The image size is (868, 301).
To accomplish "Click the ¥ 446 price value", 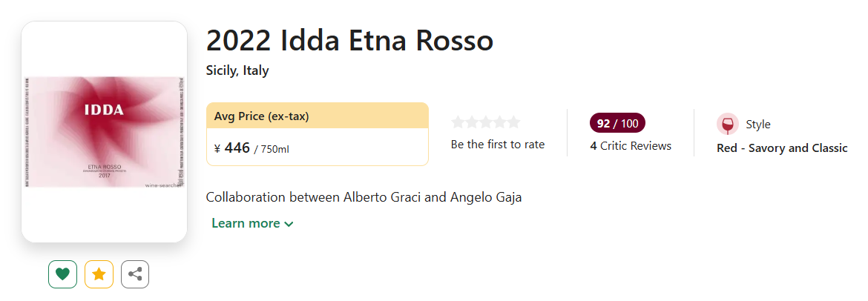I will [x=237, y=148].
